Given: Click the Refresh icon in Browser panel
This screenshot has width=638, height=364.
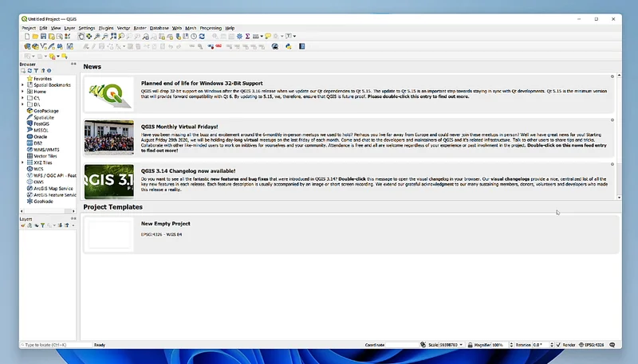Looking at the screenshot, I should [30, 71].
